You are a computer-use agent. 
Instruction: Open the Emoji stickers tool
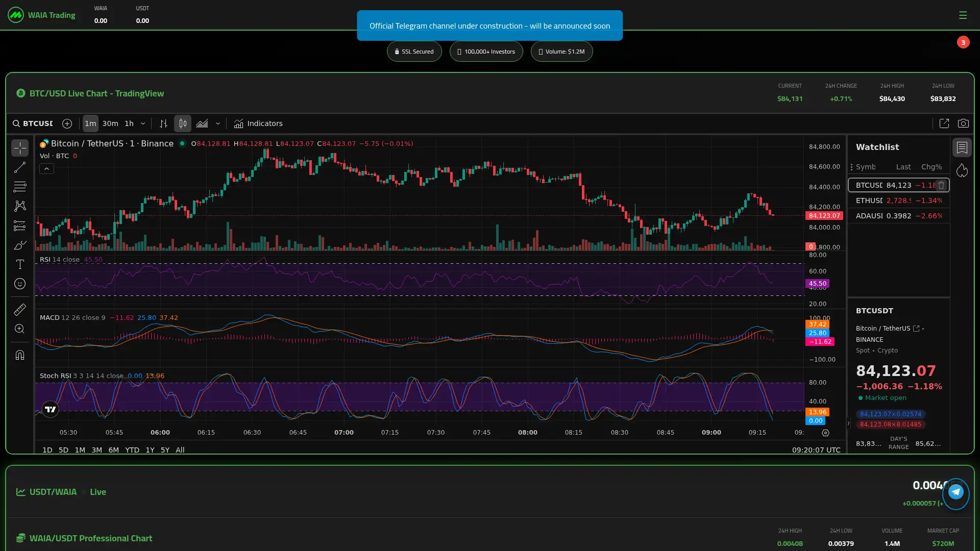point(20,284)
